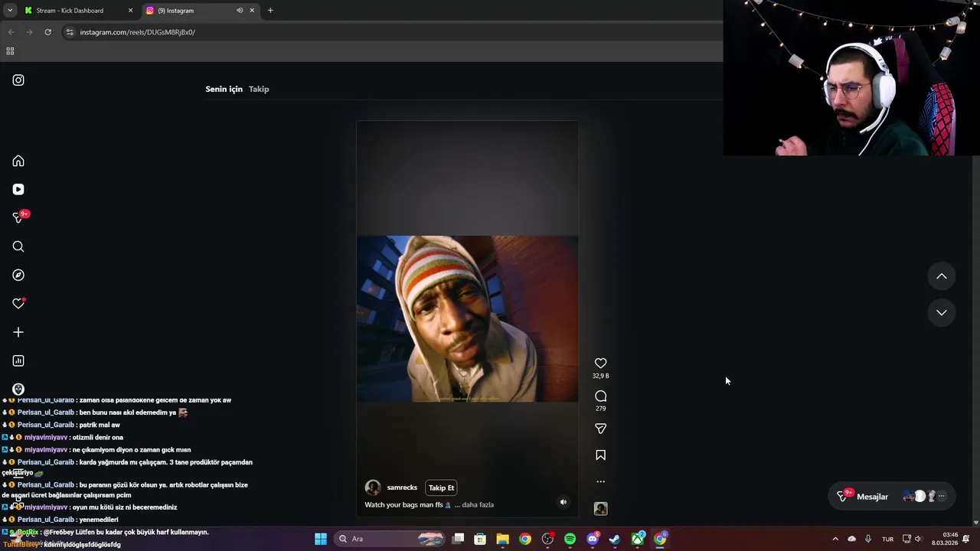Open the reel's audio thumbnail
Screen dimensions: 980x551
click(601, 509)
